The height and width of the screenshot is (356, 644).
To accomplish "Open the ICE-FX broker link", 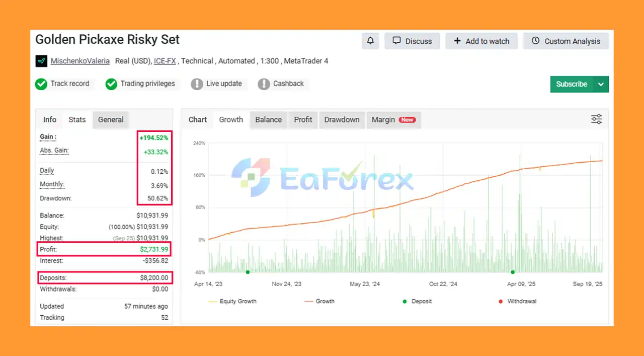I will click(165, 61).
